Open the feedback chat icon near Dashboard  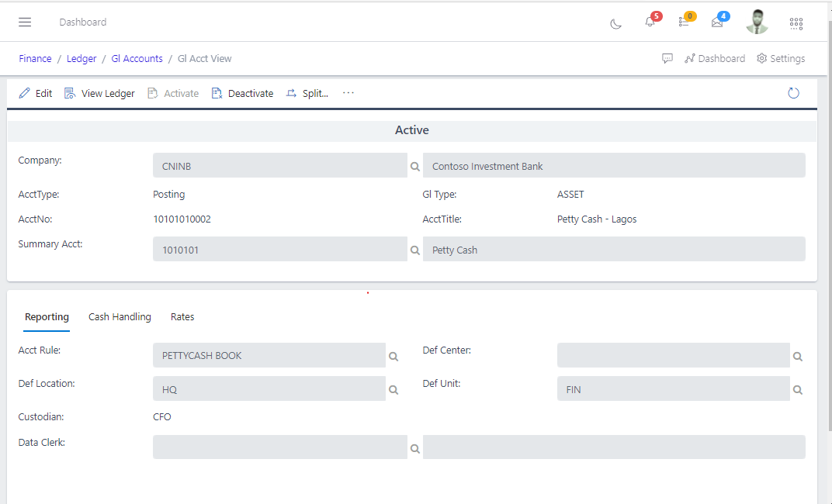coord(667,58)
